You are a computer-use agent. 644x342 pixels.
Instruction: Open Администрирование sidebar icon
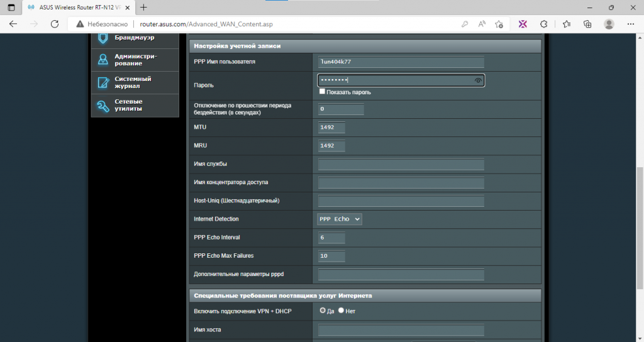pyautogui.click(x=103, y=60)
